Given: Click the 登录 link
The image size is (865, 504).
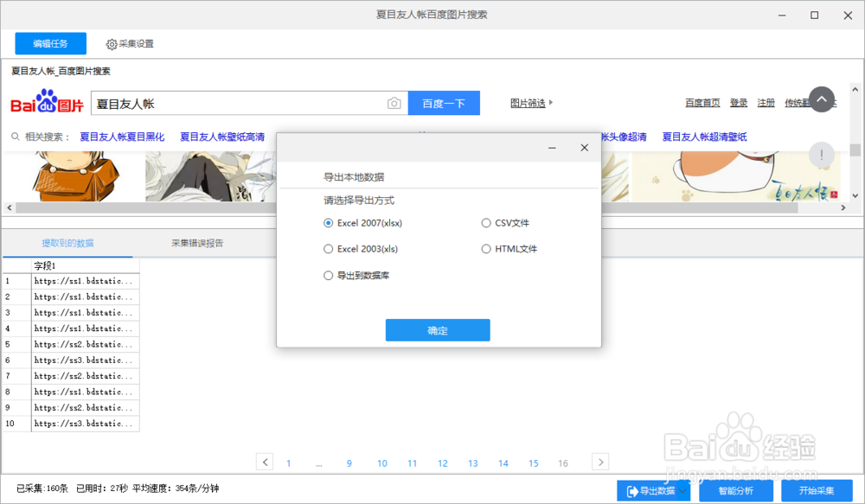Looking at the screenshot, I should point(738,103).
